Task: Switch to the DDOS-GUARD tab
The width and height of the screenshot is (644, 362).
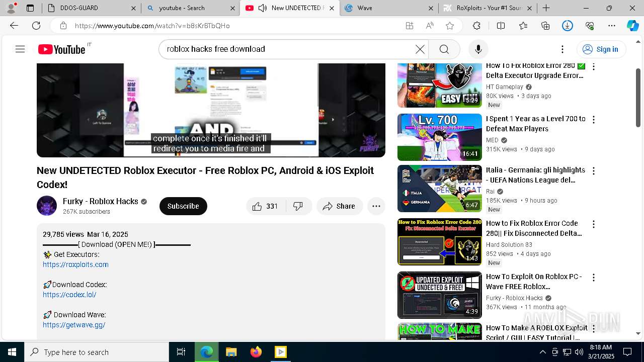Action: click(91, 8)
